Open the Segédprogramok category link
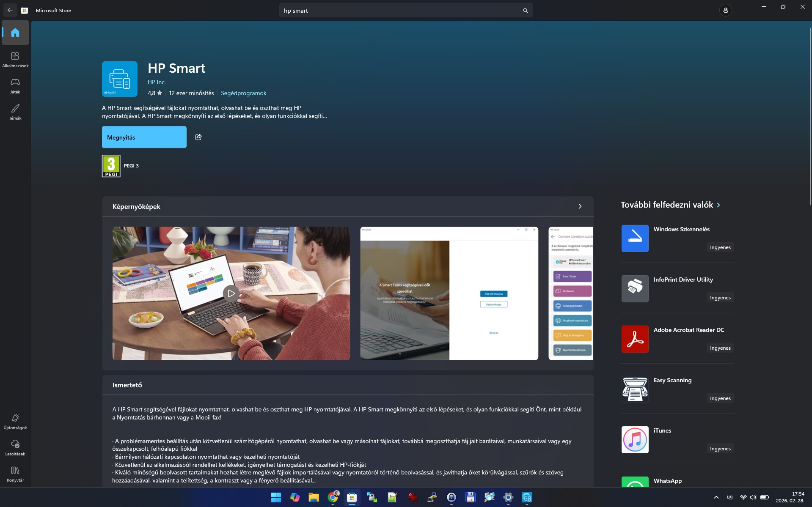This screenshot has height=507, width=812. 243,93
